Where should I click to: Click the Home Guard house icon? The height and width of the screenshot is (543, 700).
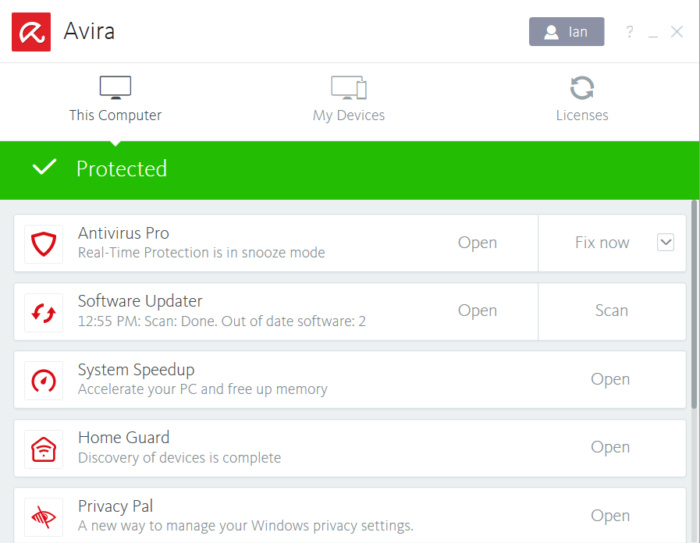point(43,449)
